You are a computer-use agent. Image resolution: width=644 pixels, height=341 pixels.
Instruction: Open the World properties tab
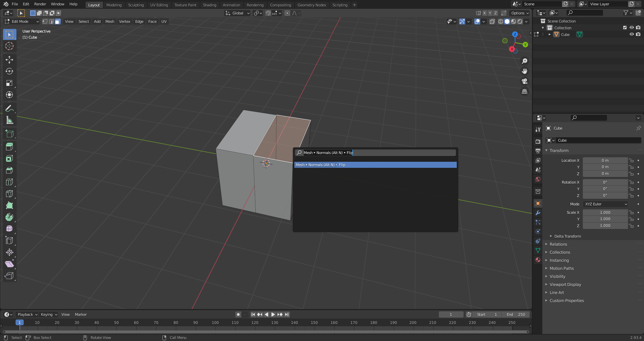click(x=538, y=179)
